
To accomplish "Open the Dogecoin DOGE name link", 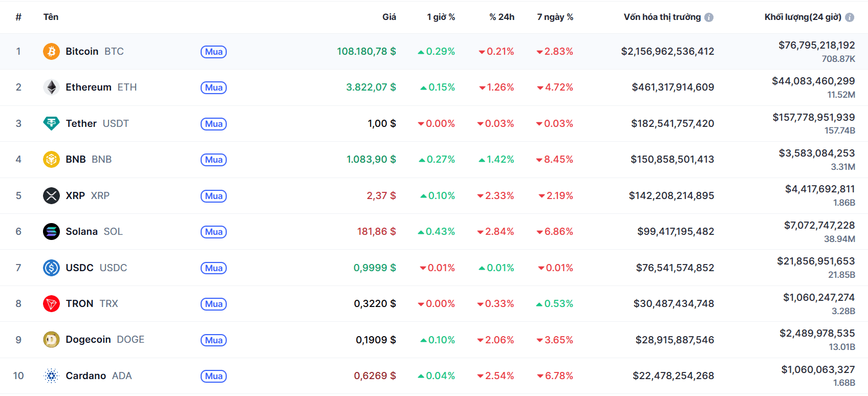I will coord(105,339).
